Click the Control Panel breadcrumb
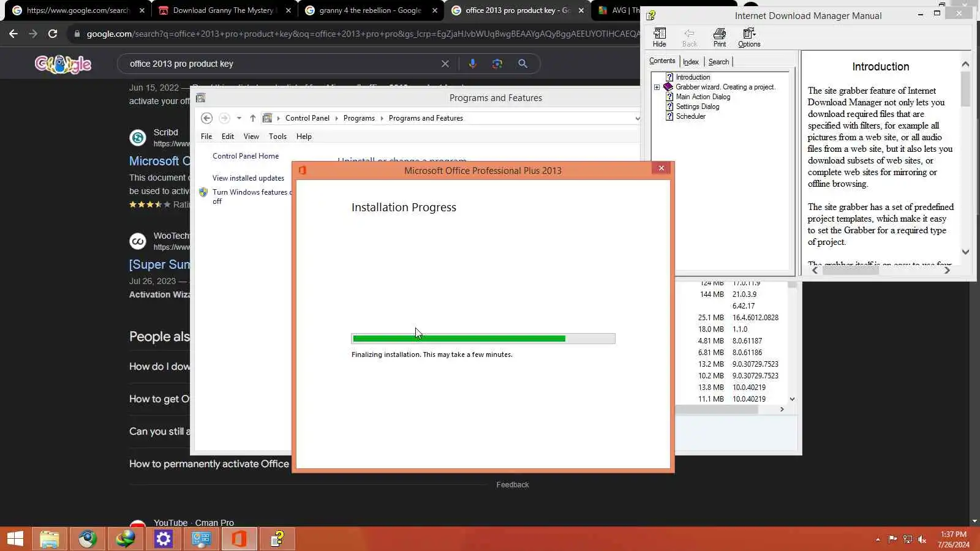This screenshot has height=551, width=980. point(307,118)
